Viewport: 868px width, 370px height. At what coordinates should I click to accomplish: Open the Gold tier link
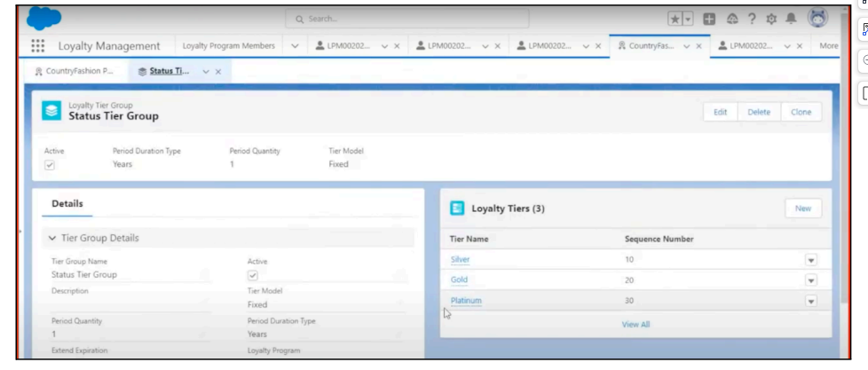(459, 280)
